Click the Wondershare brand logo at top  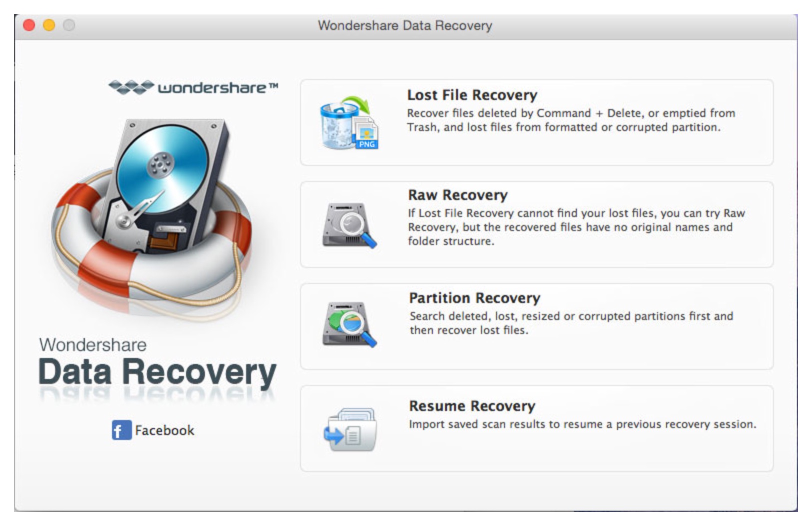coord(193,87)
